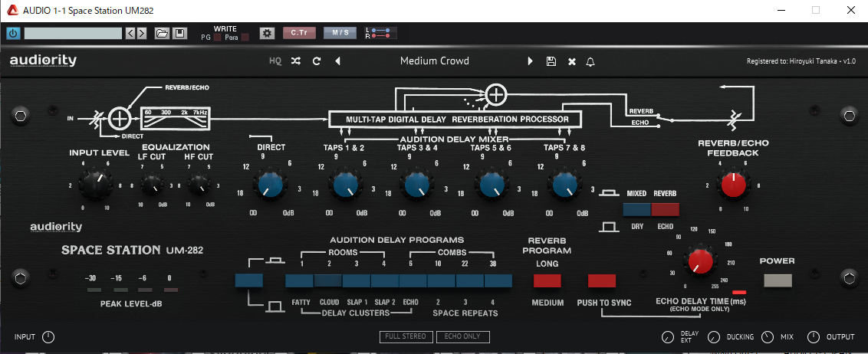Toggle the M/S button

point(340,33)
